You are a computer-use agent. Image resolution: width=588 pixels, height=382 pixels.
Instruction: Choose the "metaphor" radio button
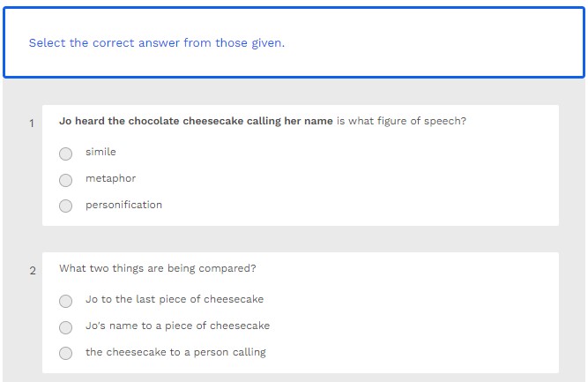tap(66, 180)
